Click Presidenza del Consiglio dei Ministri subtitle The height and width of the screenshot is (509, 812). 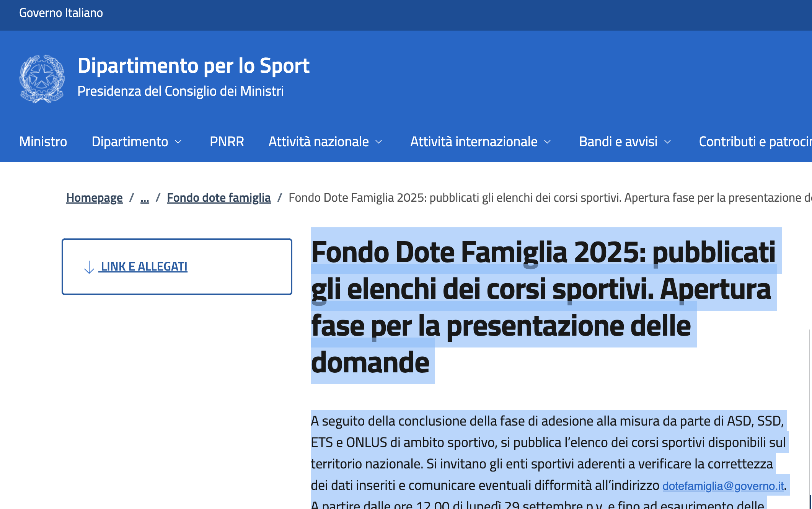pos(180,91)
